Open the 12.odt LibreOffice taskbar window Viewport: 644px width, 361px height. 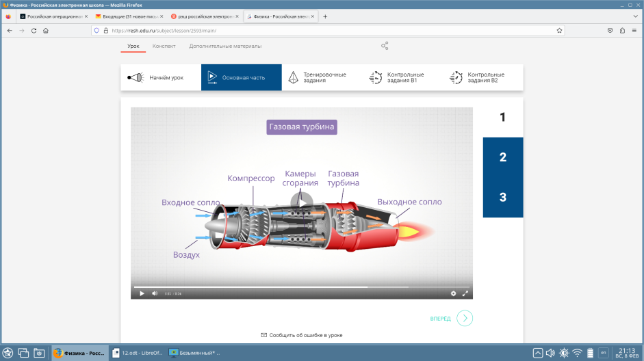pos(137,353)
